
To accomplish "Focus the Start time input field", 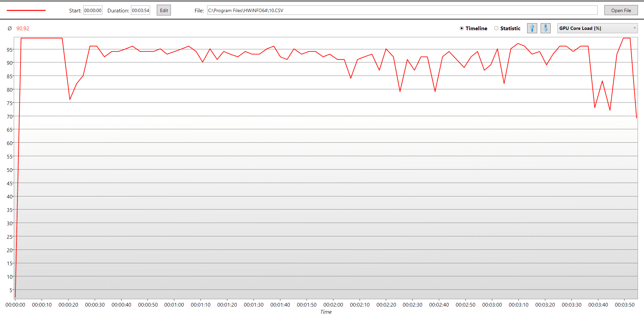I will tap(93, 10).
